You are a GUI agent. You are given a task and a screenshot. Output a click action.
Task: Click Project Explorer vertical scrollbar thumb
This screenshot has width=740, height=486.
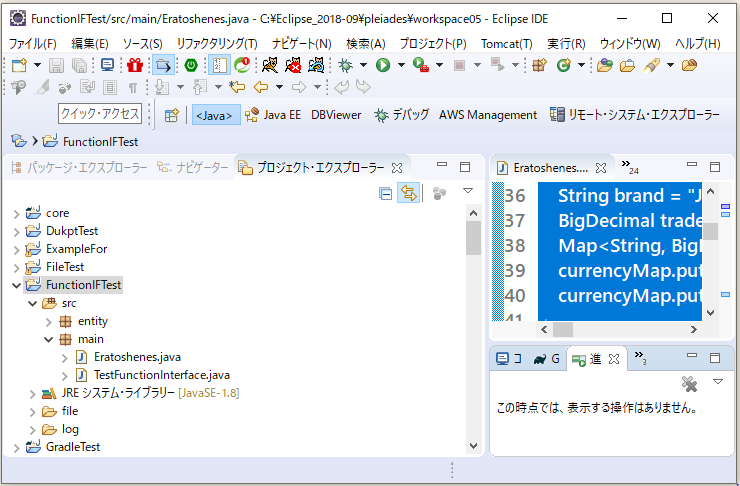coord(473,238)
